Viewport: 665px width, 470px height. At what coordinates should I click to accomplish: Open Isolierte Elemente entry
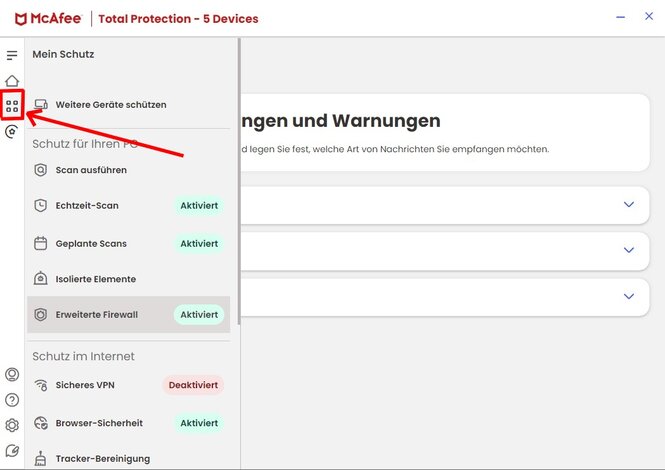129,279
